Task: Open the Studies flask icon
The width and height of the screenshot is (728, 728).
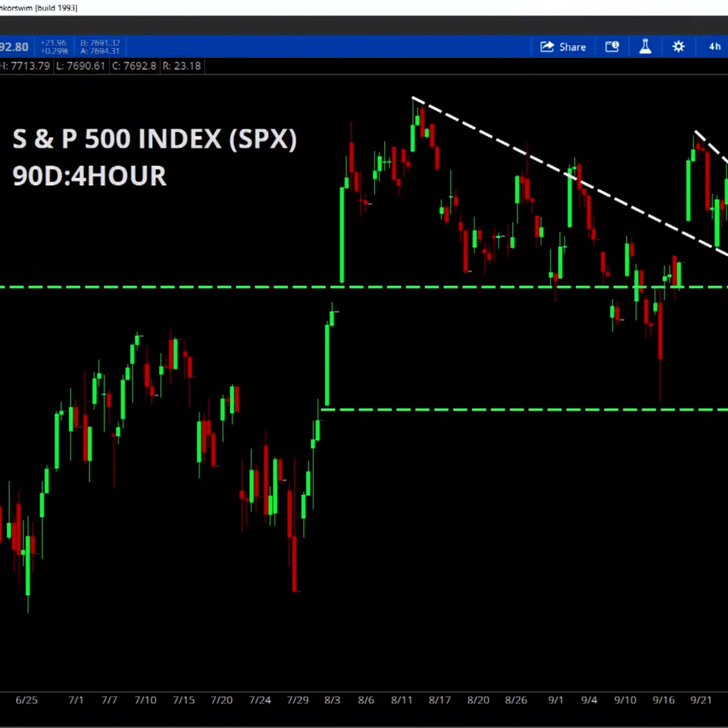Action: [x=645, y=47]
